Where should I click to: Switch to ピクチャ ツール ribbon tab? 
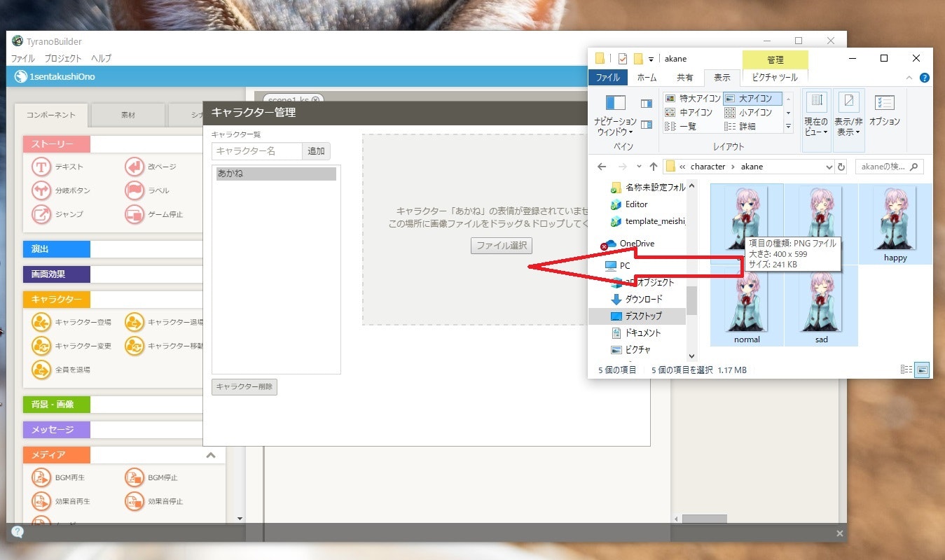[775, 77]
